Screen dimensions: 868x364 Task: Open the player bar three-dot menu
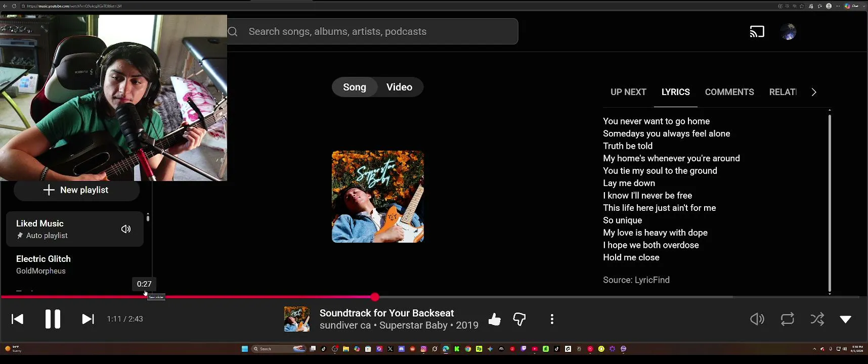click(552, 319)
